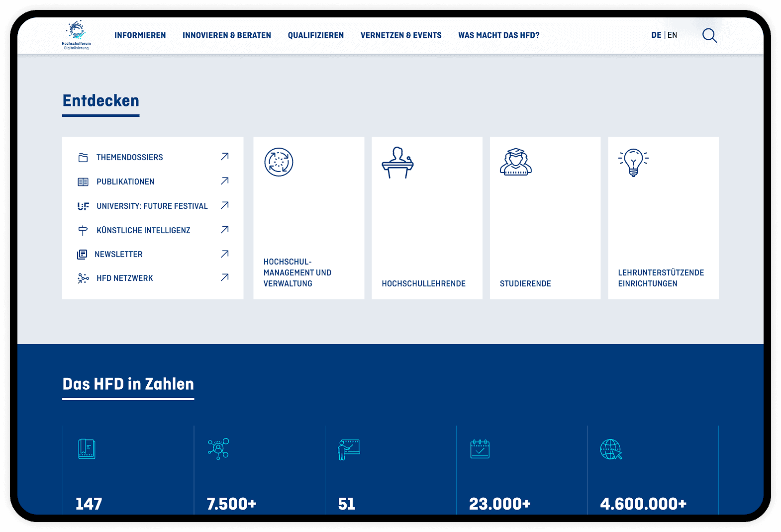Screen dimensions: 781x532
Task: Select the Lehrunterstützende Einrichtungen card label
Action: tap(661, 278)
